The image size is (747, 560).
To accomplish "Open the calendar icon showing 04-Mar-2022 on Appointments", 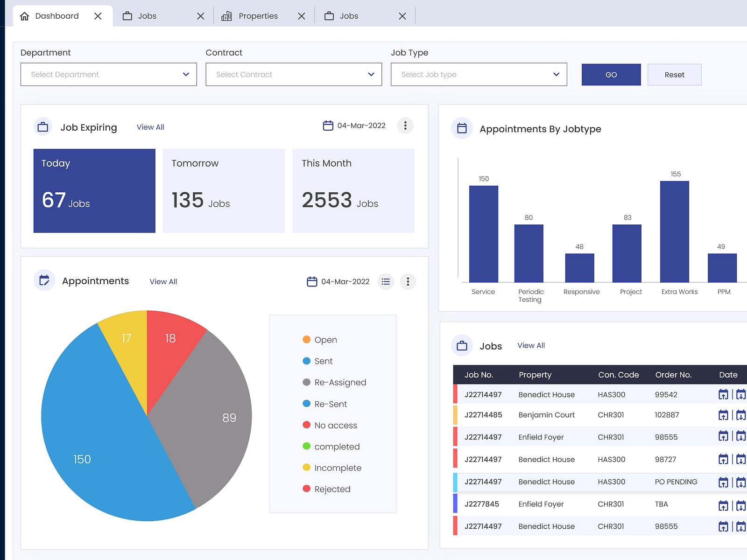I will [311, 281].
